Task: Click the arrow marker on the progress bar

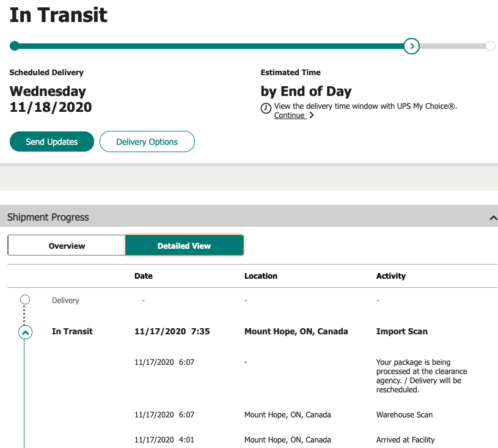Action: (x=412, y=46)
